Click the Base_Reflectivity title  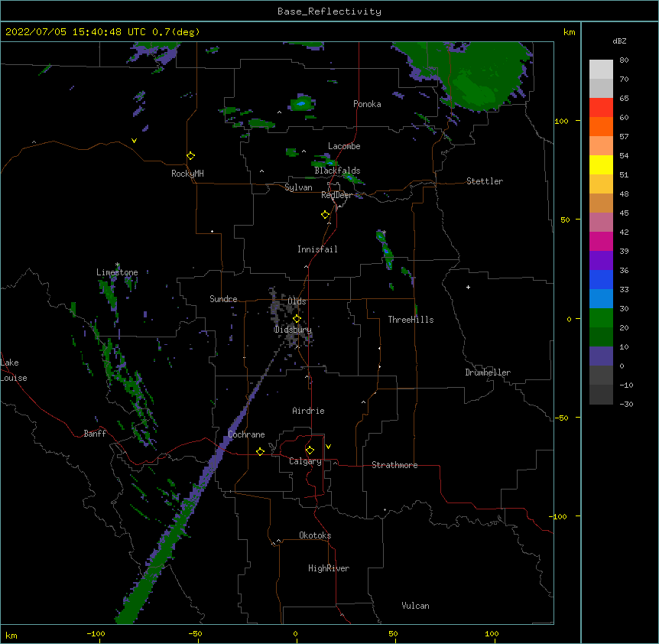click(329, 11)
